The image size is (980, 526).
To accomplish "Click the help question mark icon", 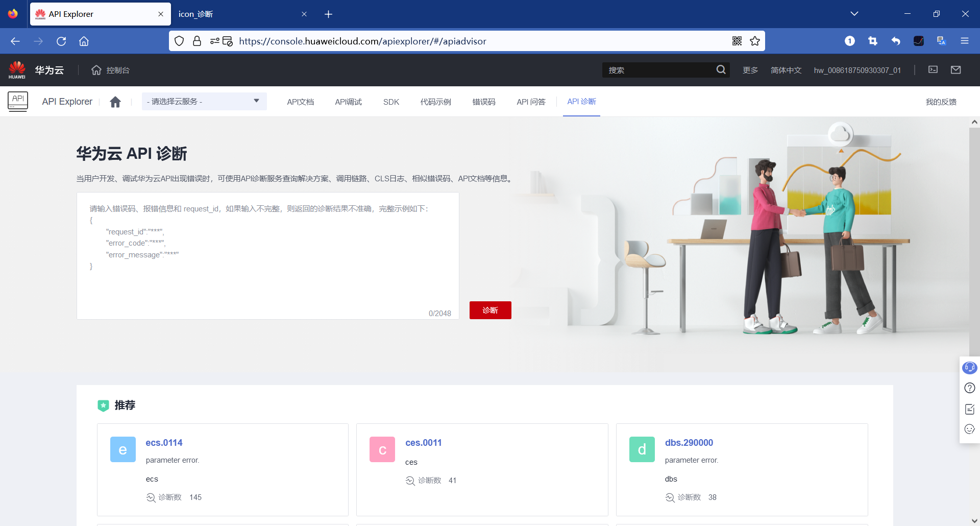I will [969, 388].
